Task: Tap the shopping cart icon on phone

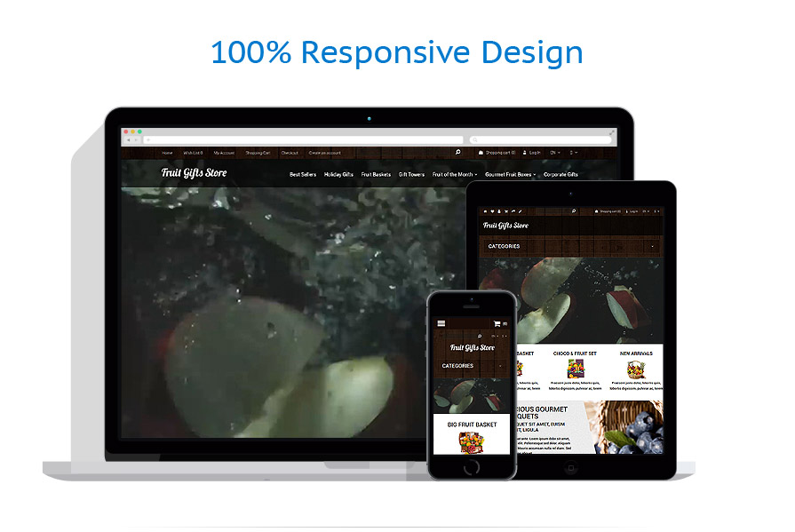Action: pyautogui.click(x=497, y=323)
